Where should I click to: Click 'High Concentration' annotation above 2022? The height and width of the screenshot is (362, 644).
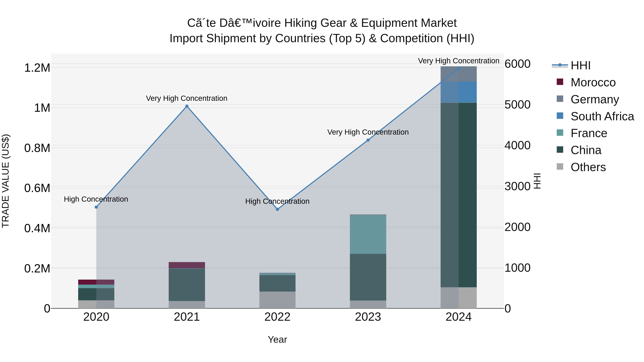pyautogui.click(x=277, y=201)
